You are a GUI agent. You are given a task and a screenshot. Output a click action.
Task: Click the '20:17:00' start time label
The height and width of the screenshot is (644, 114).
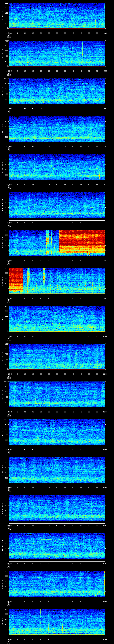click(x=9, y=639)
